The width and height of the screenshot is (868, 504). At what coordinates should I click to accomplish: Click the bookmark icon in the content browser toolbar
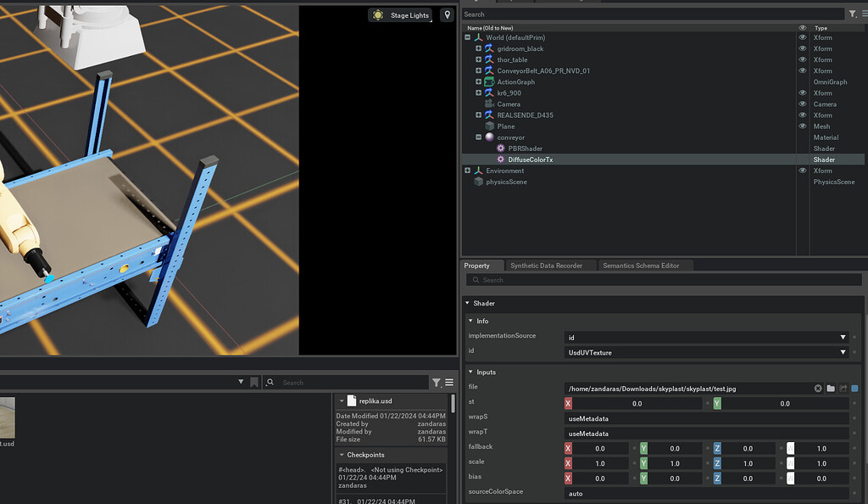point(253,382)
